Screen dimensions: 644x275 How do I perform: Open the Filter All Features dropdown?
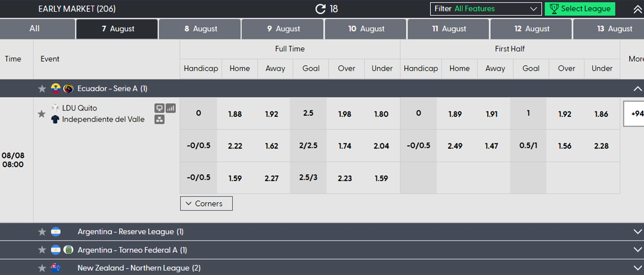pos(486,9)
